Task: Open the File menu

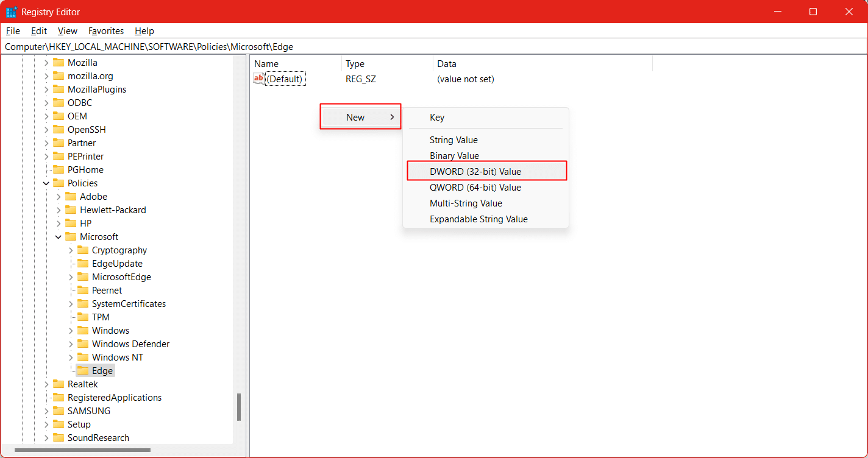Action: click(x=13, y=31)
